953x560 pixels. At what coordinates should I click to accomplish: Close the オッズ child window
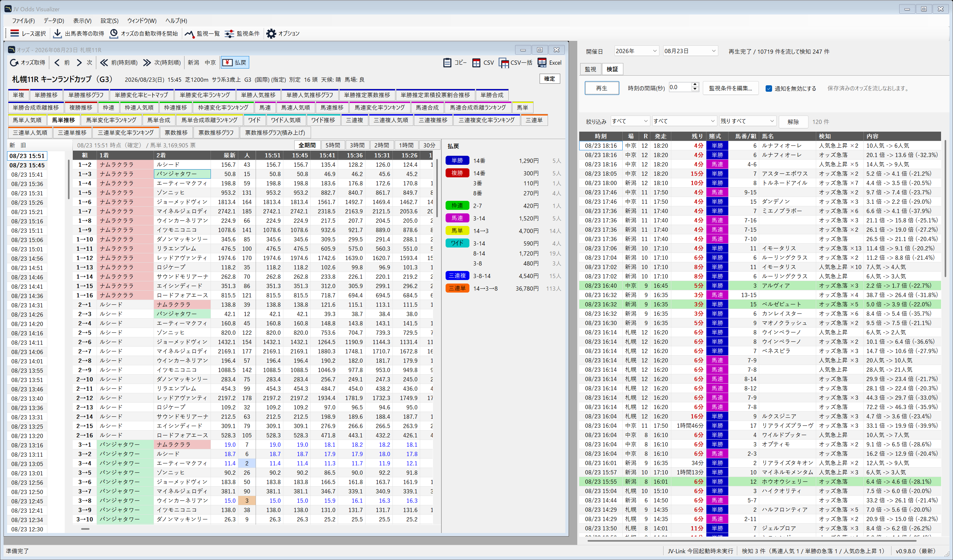[x=556, y=50]
